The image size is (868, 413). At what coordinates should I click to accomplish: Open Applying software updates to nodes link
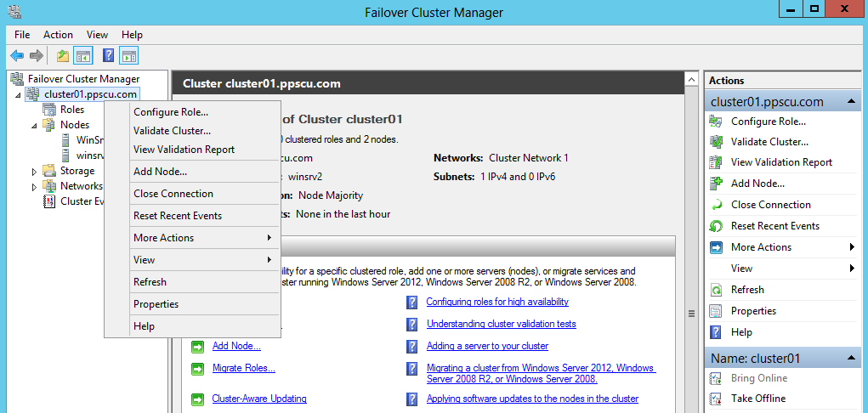(532, 399)
